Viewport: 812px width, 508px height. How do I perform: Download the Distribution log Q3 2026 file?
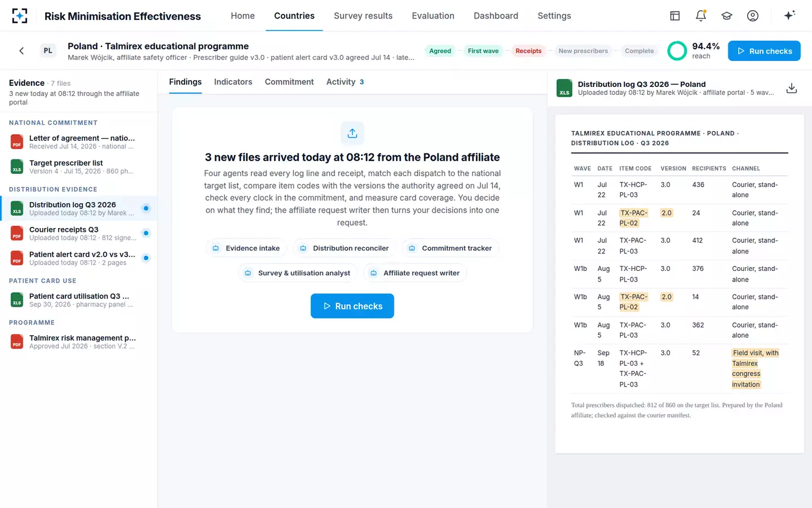[x=792, y=88]
